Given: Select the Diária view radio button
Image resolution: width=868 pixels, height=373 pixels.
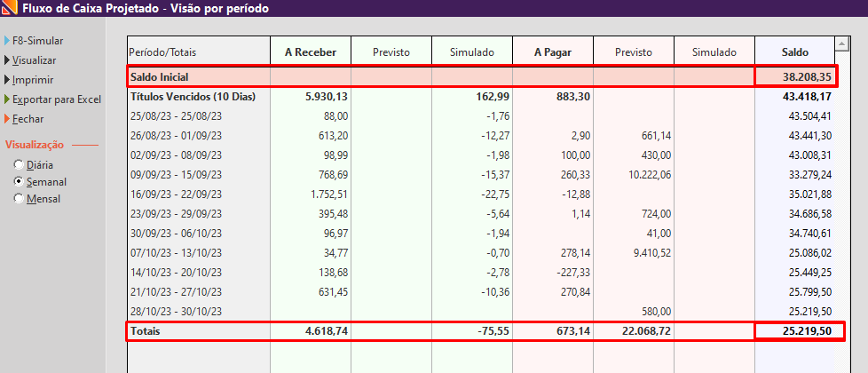Looking at the screenshot, I should 19,164.
